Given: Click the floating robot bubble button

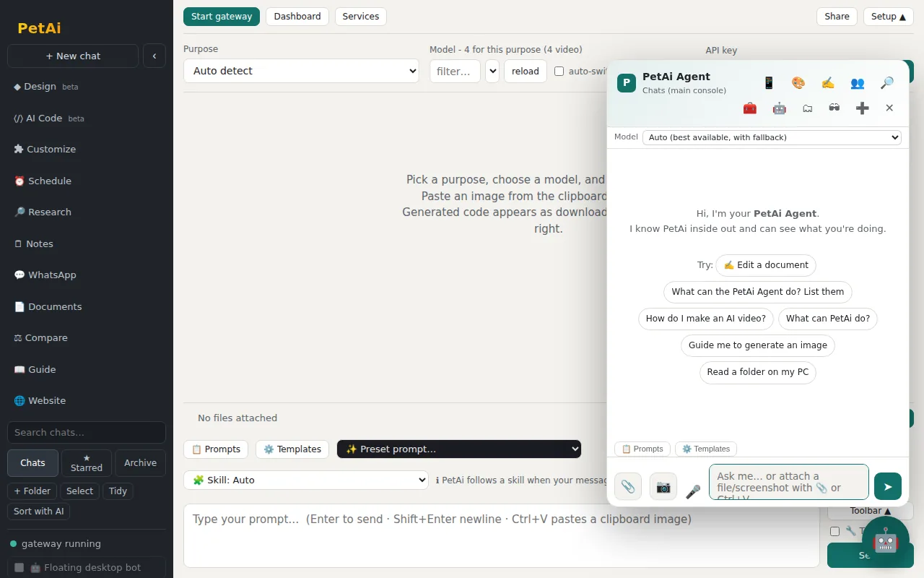Looking at the screenshot, I should [885, 540].
